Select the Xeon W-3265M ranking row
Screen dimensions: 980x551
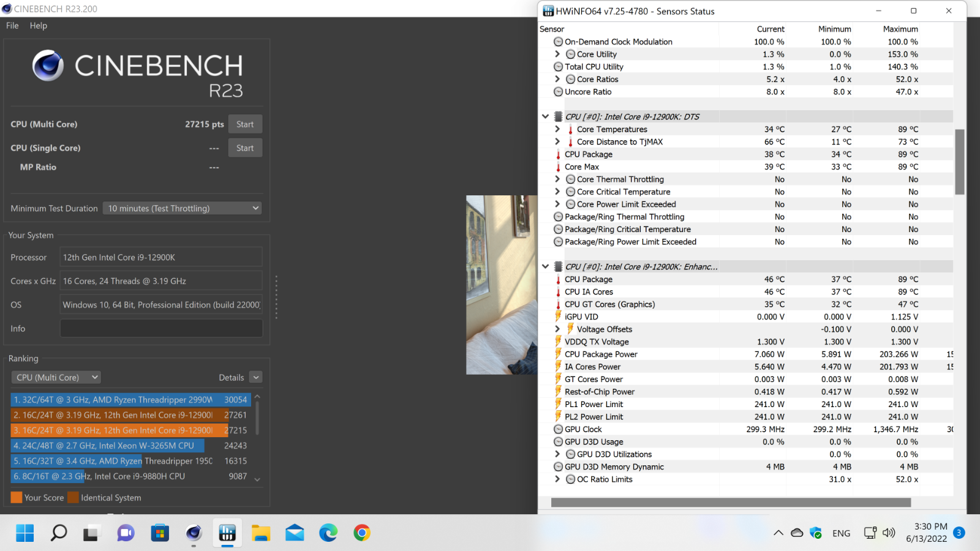[x=130, y=446]
